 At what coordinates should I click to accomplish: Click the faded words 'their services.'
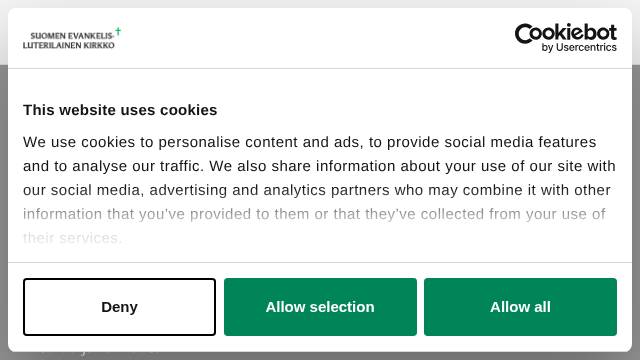72,238
